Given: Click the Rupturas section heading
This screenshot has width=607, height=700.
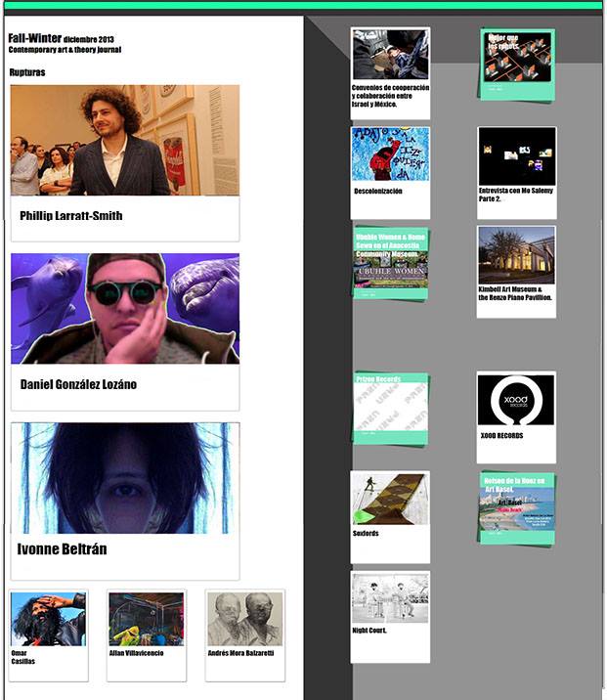Looking at the screenshot, I should coord(27,72).
